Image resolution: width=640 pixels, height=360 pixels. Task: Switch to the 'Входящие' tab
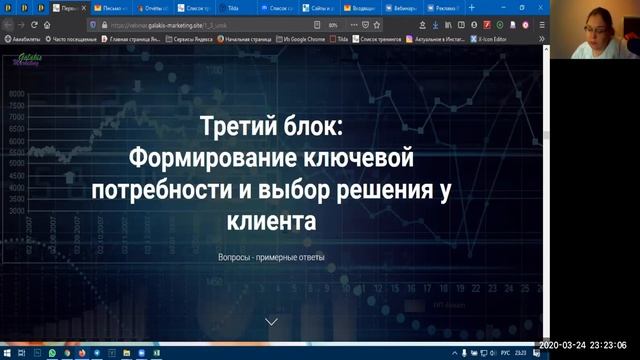point(361,8)
